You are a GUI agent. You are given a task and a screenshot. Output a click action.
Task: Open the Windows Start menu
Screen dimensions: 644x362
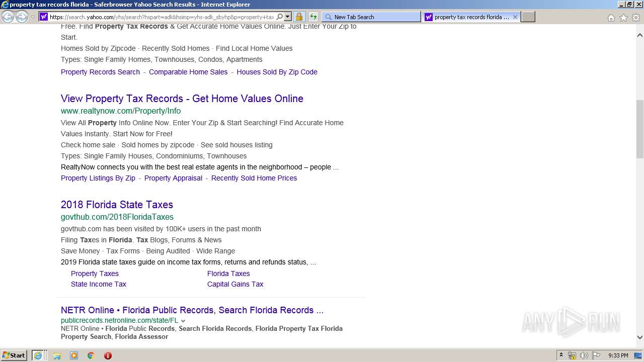[x=14, y=355]
